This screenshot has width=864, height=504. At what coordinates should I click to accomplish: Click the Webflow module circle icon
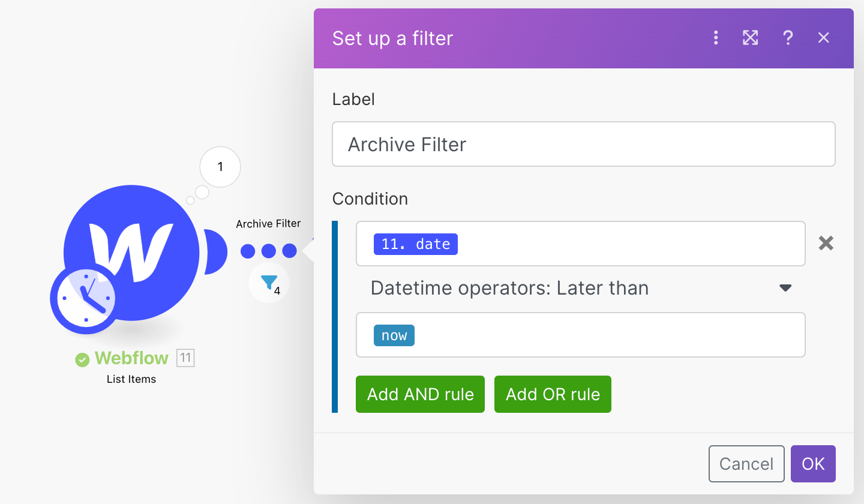[x=131, y=252]
